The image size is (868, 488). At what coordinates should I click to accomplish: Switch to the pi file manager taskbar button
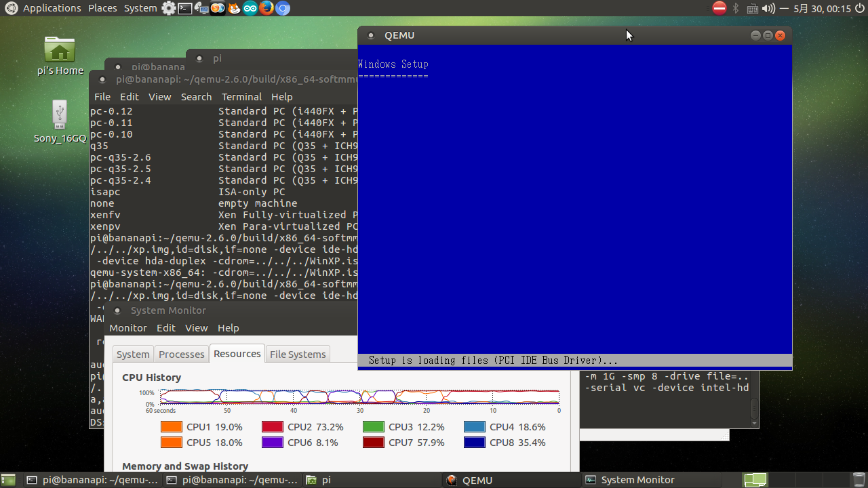pyautogui.click(x=372, y=480)
